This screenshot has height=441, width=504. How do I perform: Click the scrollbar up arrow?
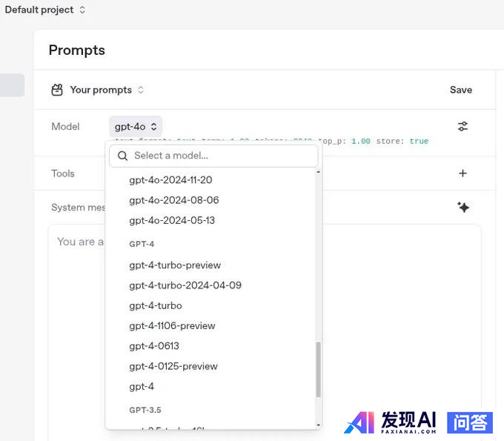point(318,172)
